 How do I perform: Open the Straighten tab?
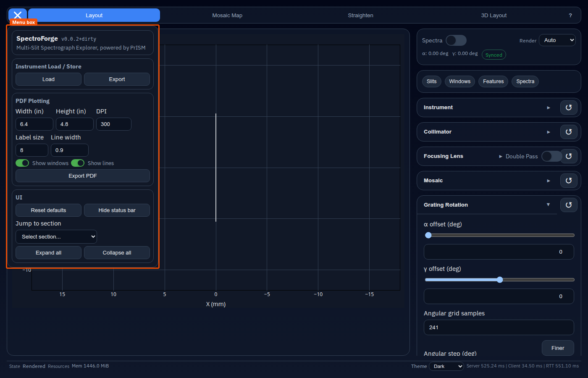coord(360,15)
